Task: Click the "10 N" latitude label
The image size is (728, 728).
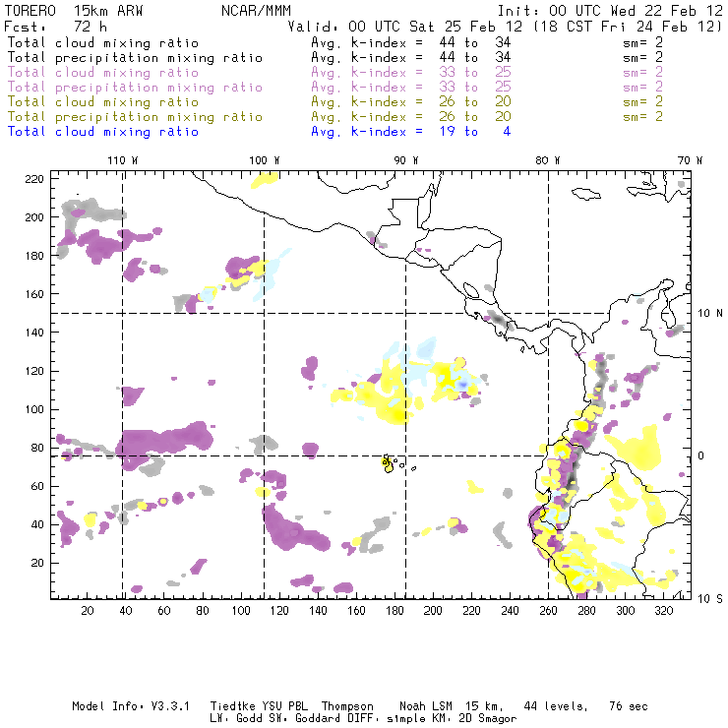Action: click(x=710, y=314)
